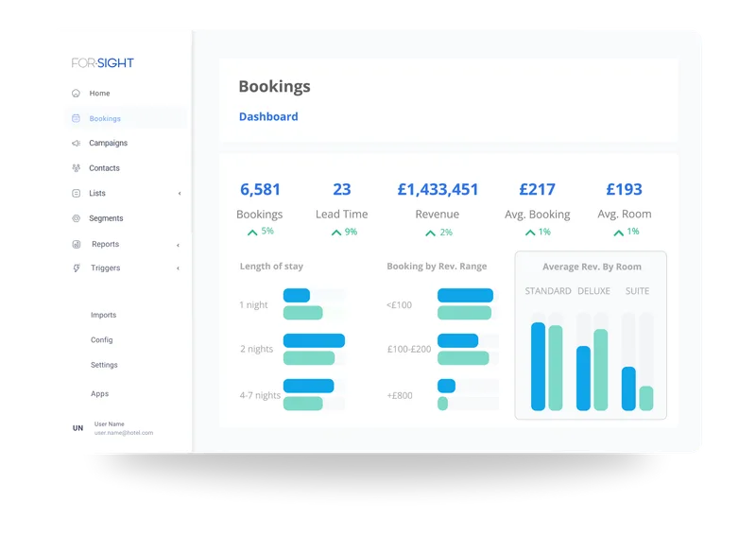Open the Imports link
This screenshot has height=535, width=756.
pos(104,315)
